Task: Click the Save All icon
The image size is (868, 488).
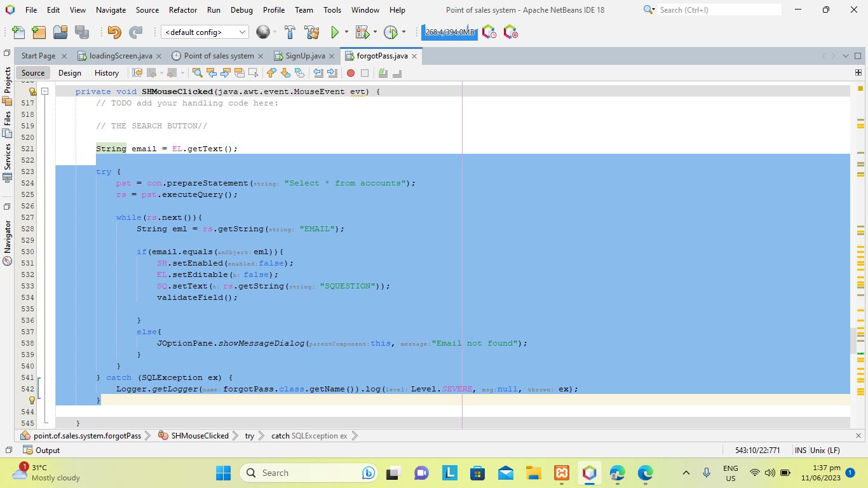Action: click(x=83, y=32)
